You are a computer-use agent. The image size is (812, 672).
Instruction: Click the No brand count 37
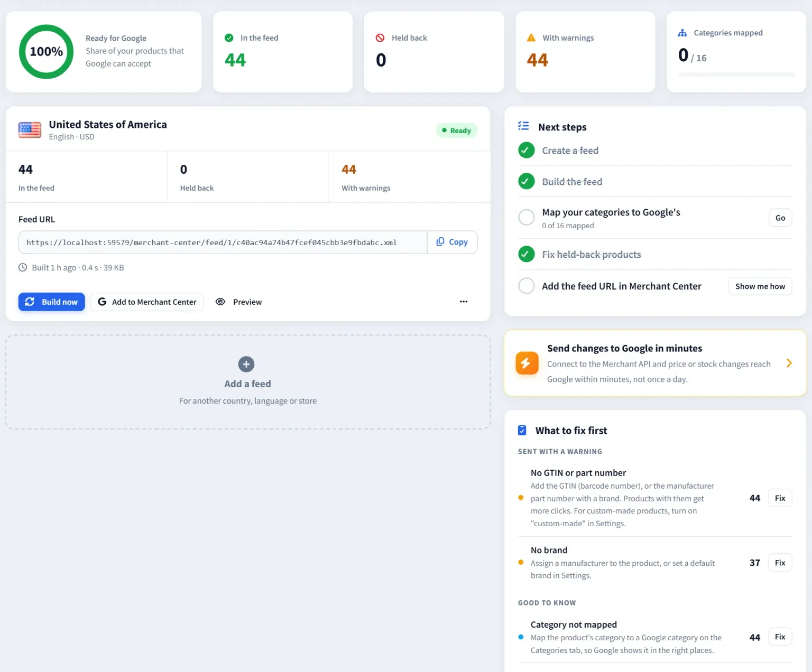[755, 563]
